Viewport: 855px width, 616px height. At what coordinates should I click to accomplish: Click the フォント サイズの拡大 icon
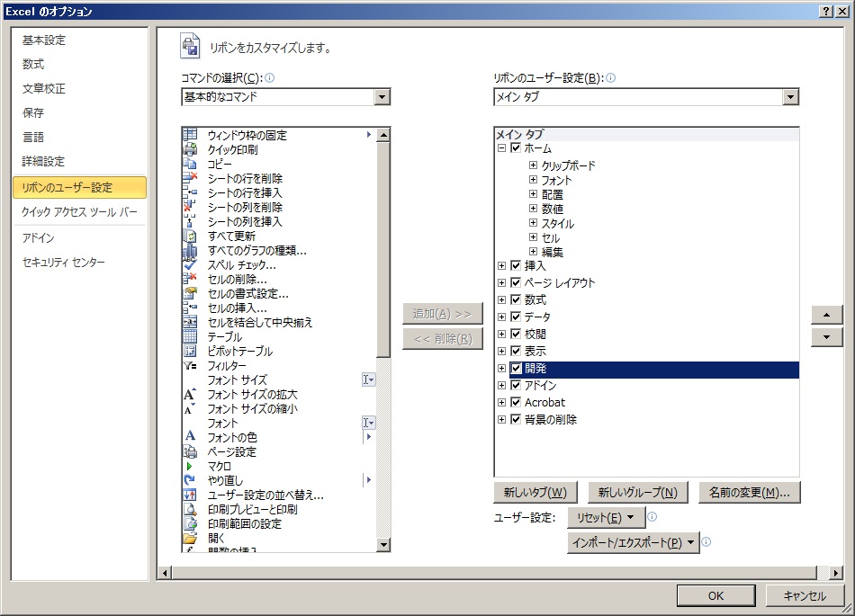190,394
